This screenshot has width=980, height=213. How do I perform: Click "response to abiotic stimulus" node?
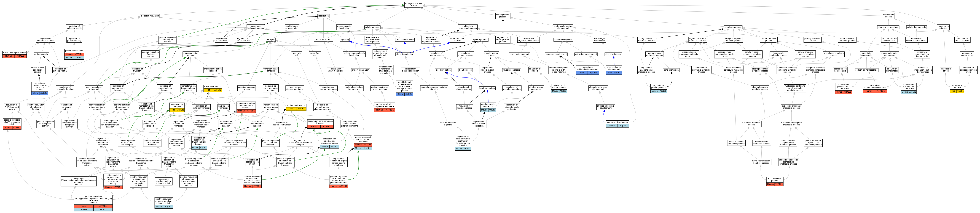pyautogui.click(x=962, y=40)
